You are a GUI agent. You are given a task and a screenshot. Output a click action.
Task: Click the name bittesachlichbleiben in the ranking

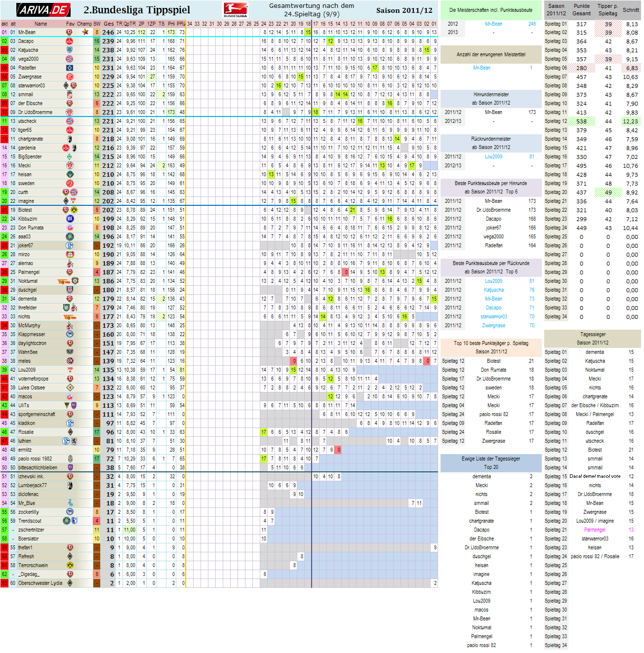pos(38,467)
